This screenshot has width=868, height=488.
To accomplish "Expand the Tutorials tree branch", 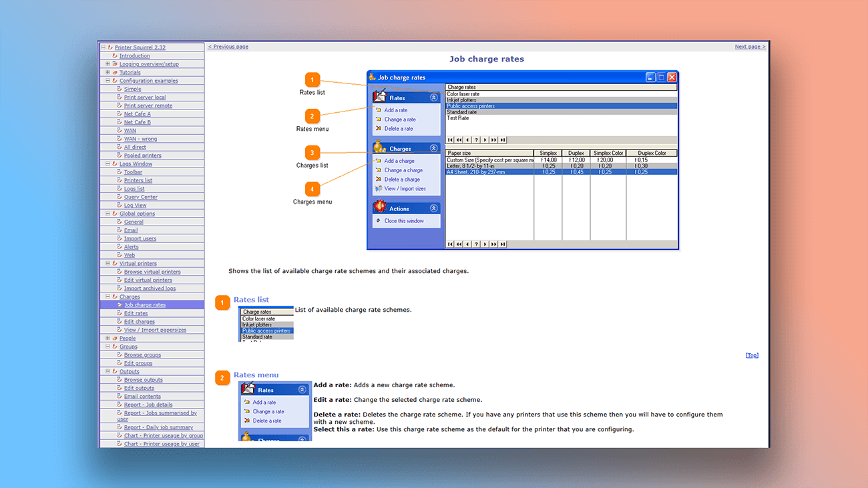I will [107, 71].
